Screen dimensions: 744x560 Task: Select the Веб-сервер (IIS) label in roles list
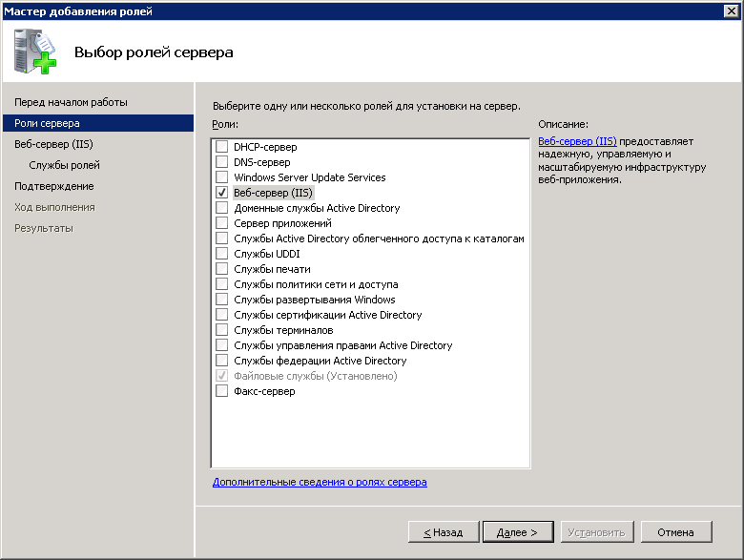click(x=273, y=193)
